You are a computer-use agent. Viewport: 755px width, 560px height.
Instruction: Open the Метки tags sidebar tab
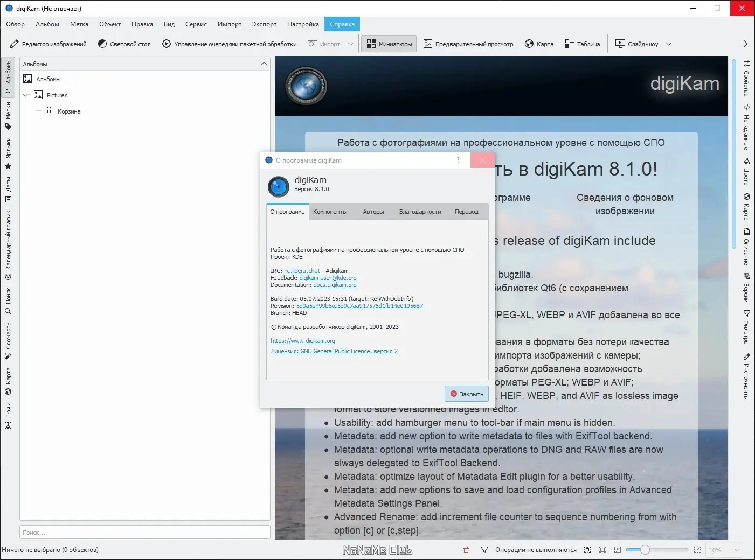point(8,116)
